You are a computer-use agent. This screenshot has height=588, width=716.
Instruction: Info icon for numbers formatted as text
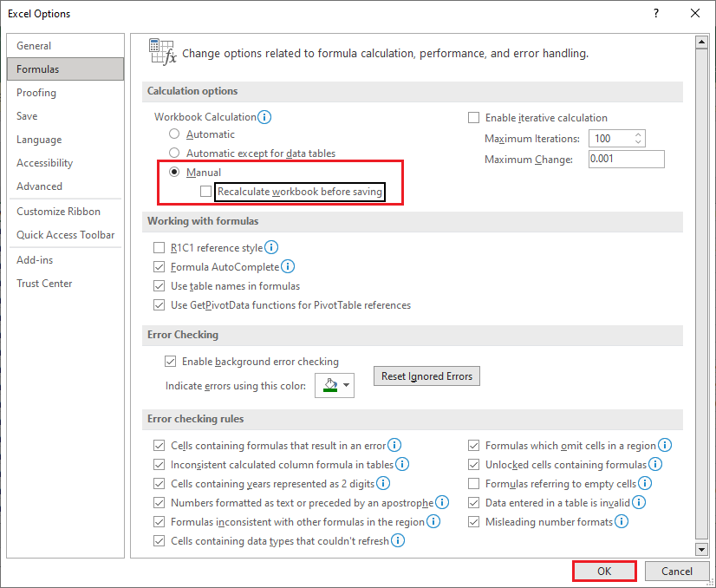click(442, 502)
